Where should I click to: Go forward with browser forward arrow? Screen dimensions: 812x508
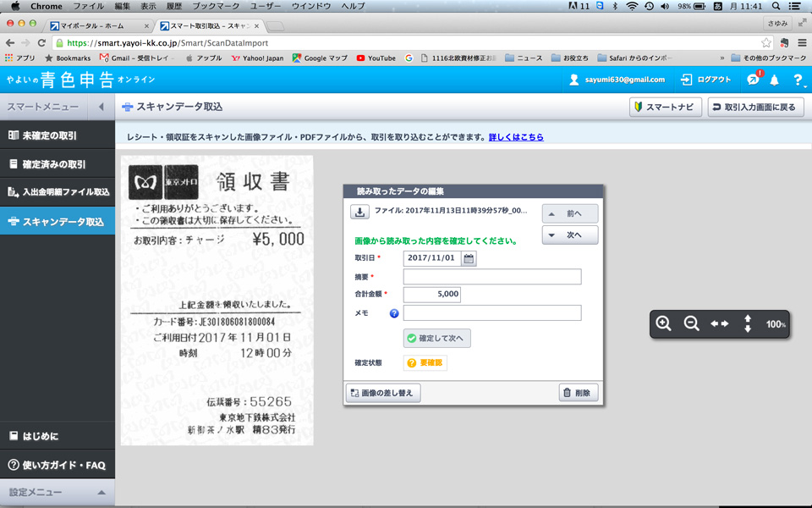pos(26,43)
